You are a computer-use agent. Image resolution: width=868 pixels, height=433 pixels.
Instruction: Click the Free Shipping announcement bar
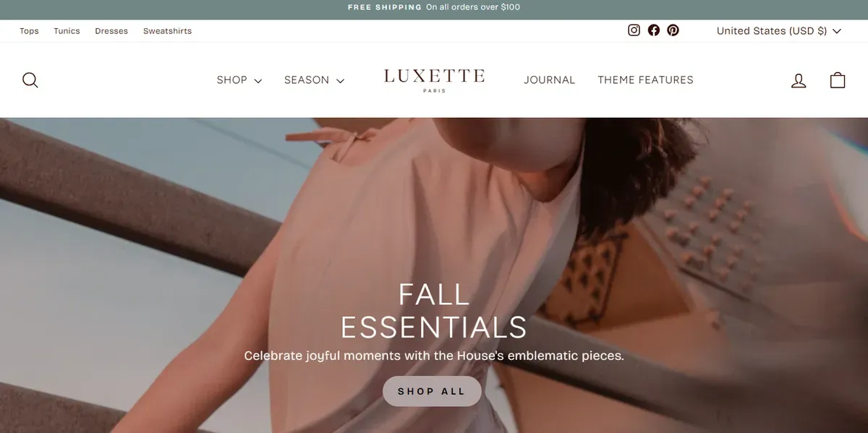(x=434, y=7)
